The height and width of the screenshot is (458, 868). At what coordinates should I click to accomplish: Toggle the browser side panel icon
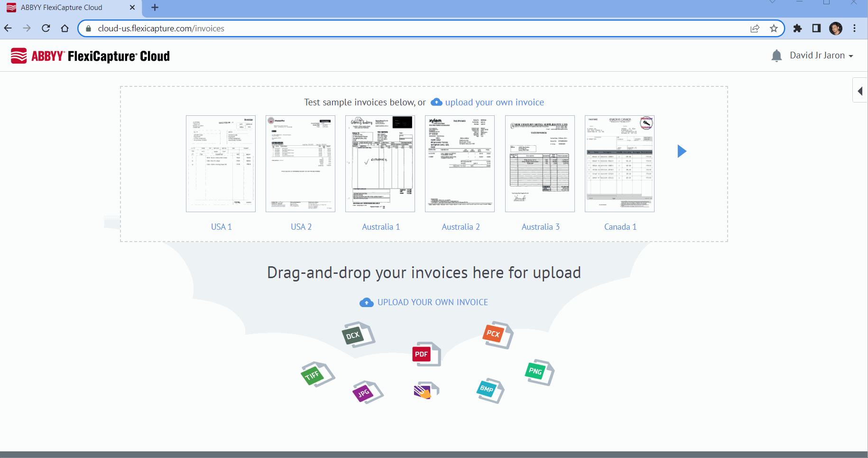[x=816, y=28]
